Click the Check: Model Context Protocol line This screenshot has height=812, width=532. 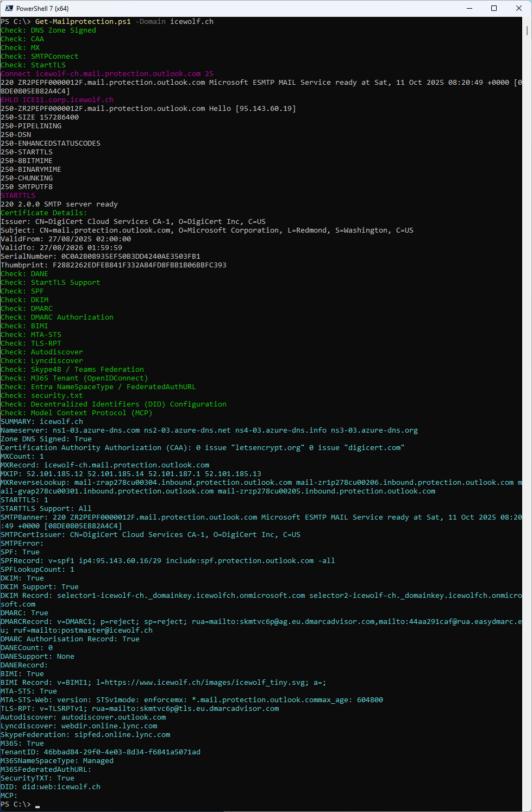[x=76, y=413]
